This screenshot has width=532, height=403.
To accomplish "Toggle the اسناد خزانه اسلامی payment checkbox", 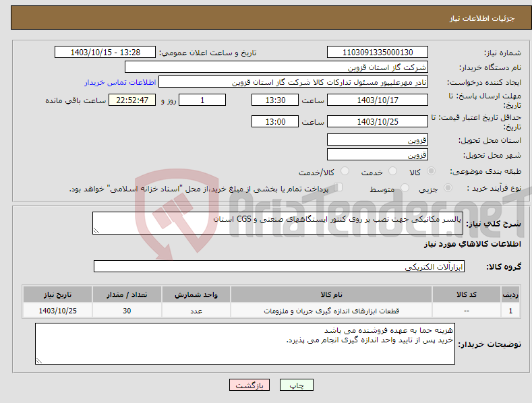I will coord(338,187).
